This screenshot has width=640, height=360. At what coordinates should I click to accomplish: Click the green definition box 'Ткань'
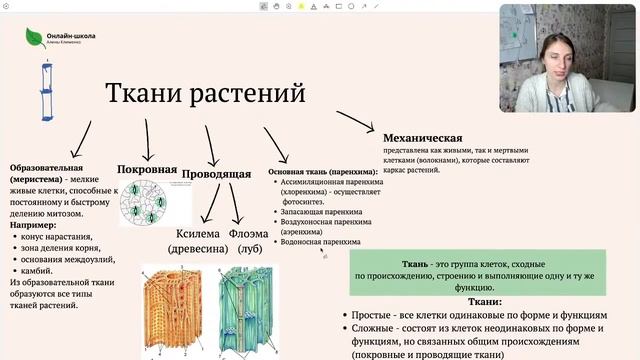click(x=478, y=273)
